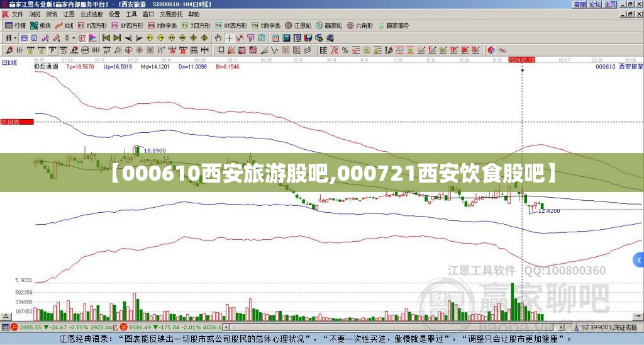
Task: Step chart right with black arrow
Action: (x=139, y=38)
